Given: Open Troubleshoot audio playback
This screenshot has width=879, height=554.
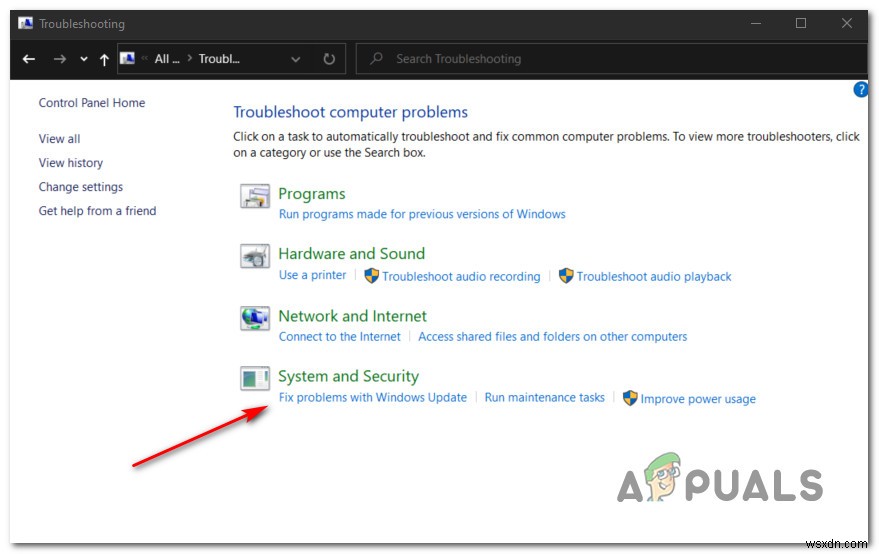Looking at the screenshot, I should coord(654,276).
